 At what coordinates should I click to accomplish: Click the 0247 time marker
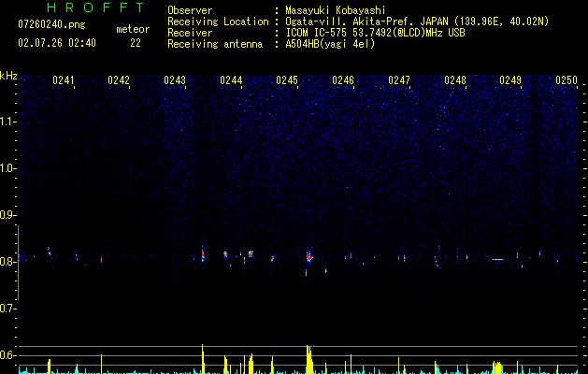click(x=399, y=79)
